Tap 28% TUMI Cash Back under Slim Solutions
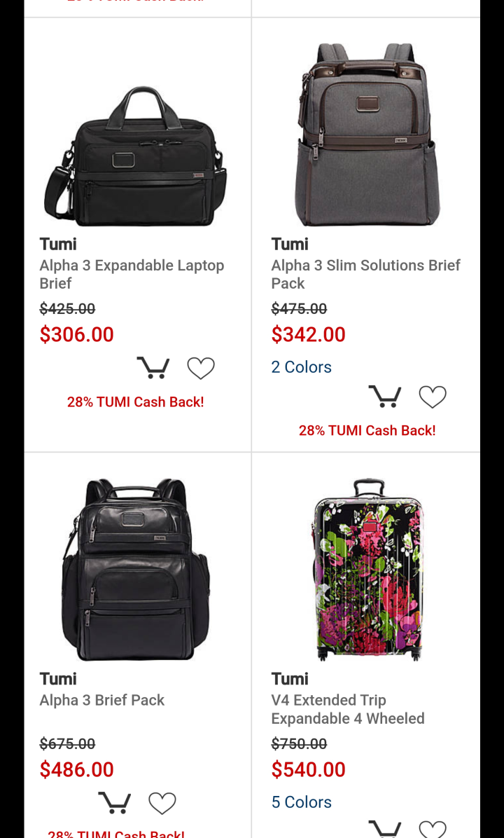This screenshot has height=838, width=504. coord(367,431)
